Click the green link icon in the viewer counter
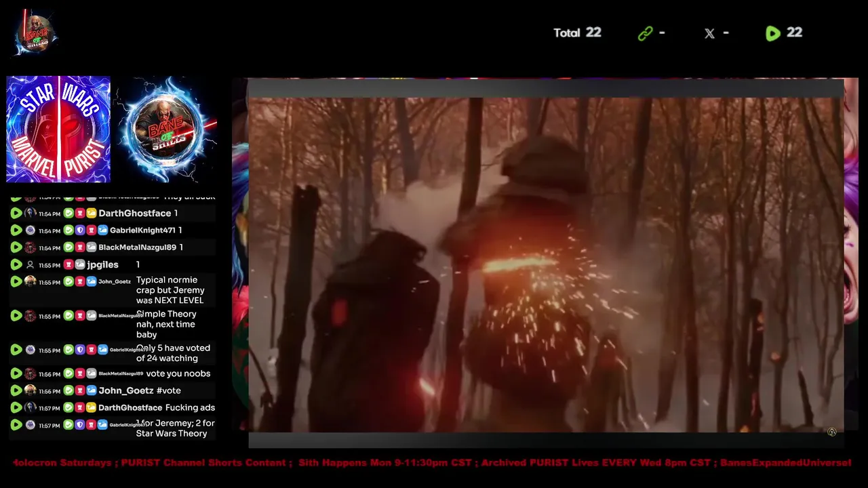Image resolution: width=868 pixels, height=488 pixels. coord(645,33)
